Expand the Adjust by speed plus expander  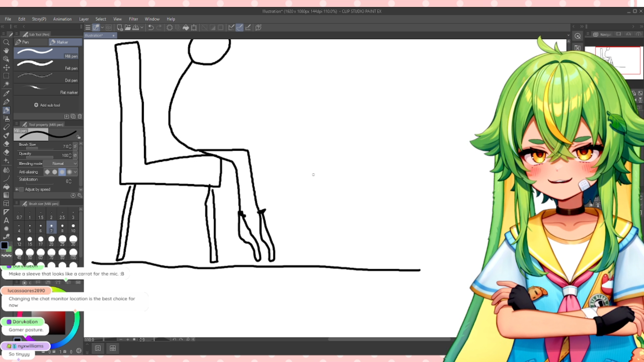(17, 189)
